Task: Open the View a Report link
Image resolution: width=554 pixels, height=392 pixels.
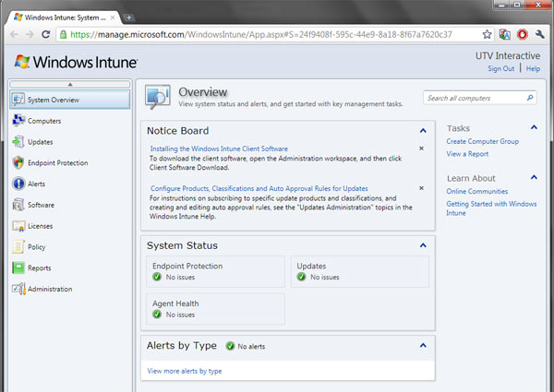Action: coord(467,154)
